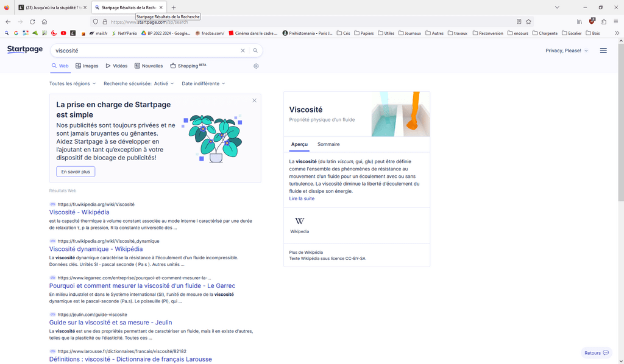Click the Startpage logo
This screenshot has width=624, height=364.
coord(24,49)
